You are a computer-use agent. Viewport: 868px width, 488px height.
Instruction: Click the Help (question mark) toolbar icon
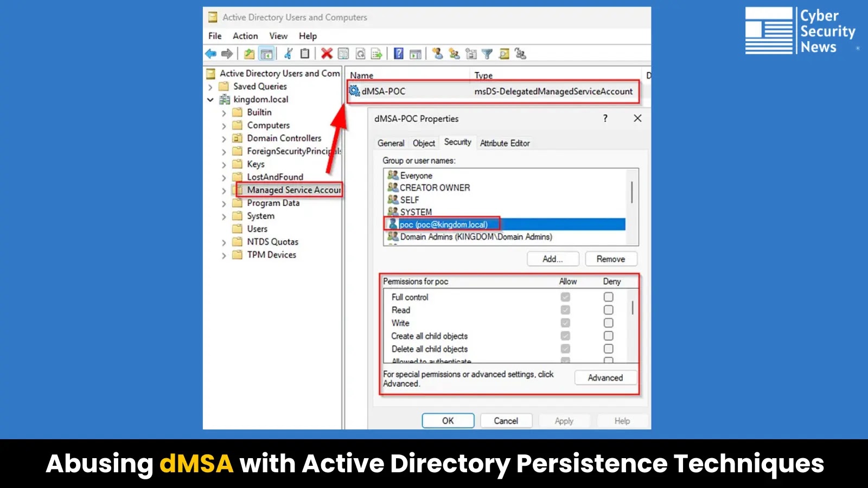(398, 54)
